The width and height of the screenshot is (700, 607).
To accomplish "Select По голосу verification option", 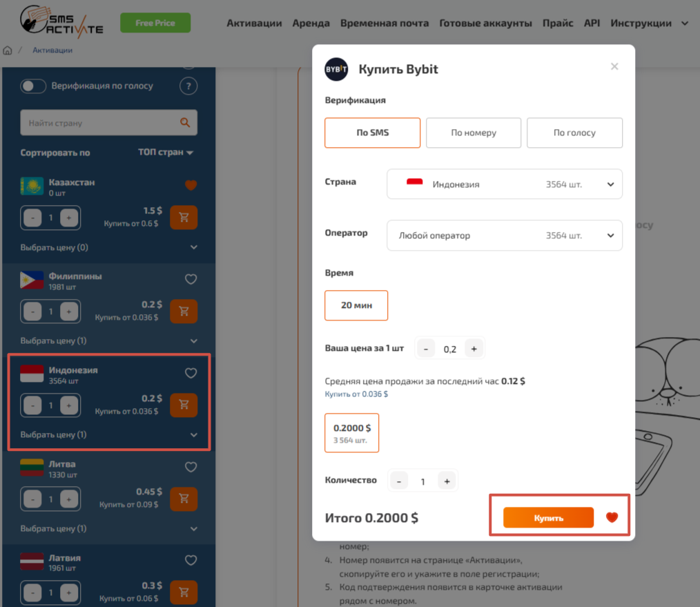I will click(574, 133).
